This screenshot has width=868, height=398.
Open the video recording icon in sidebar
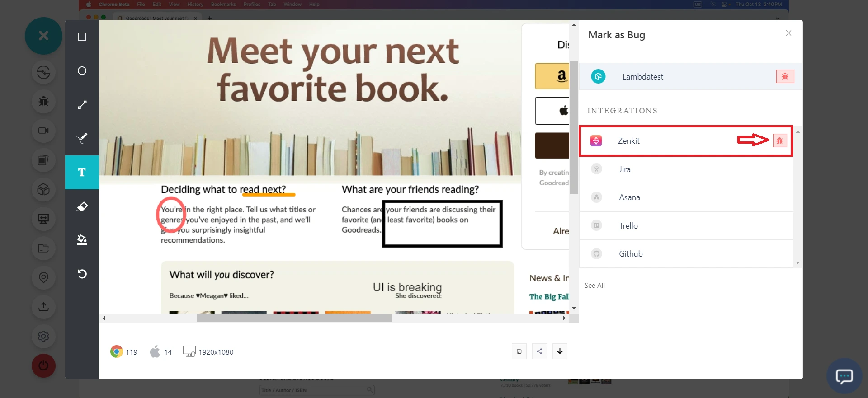[43, 131]
